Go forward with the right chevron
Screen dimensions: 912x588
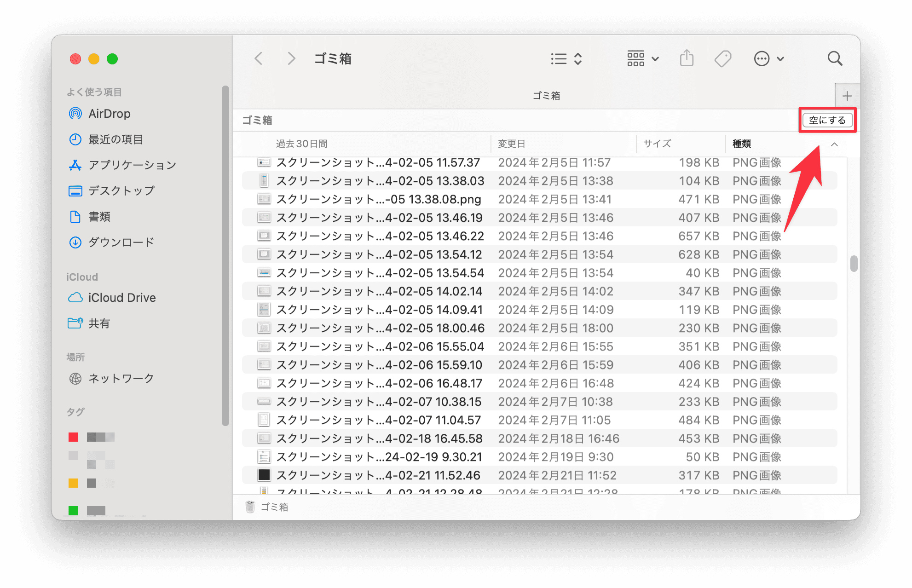point(291,59)
